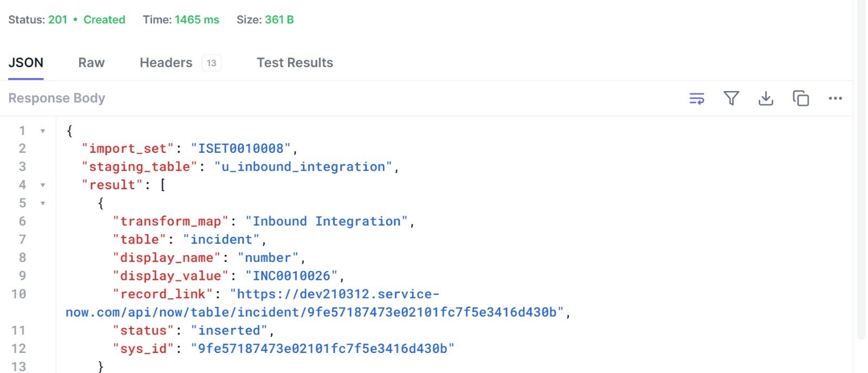Collapse root JSON object on line 1
Image resolution: width=868 pixels, height=373 pixels.
[x=42, y=131]
